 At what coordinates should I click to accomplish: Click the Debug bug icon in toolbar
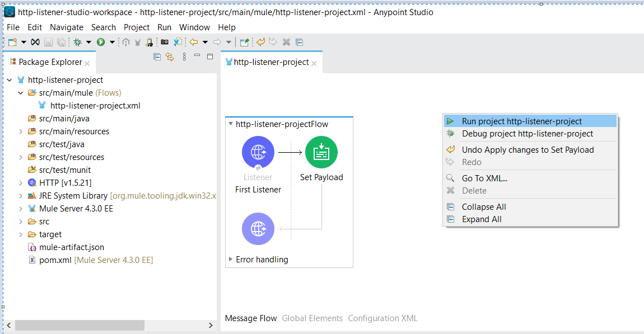point(77,42)
